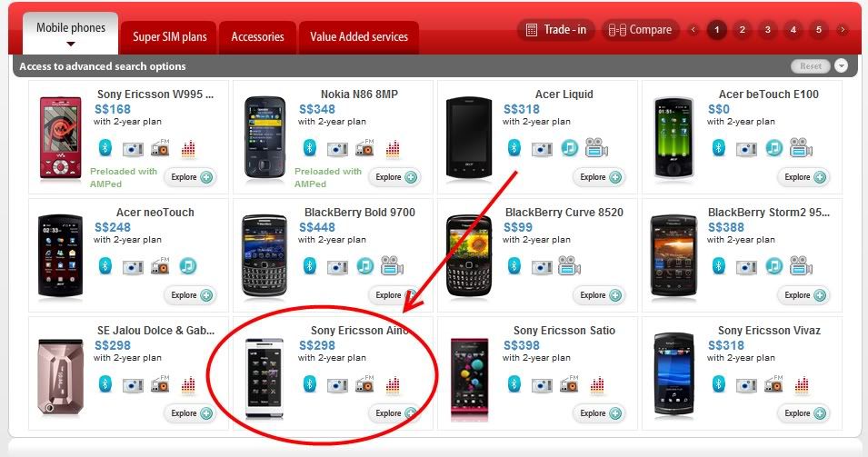Click the Bluetooth icon under Sony Ericsson Vivaz
The image size is (868, 457).
pos(719,384)
